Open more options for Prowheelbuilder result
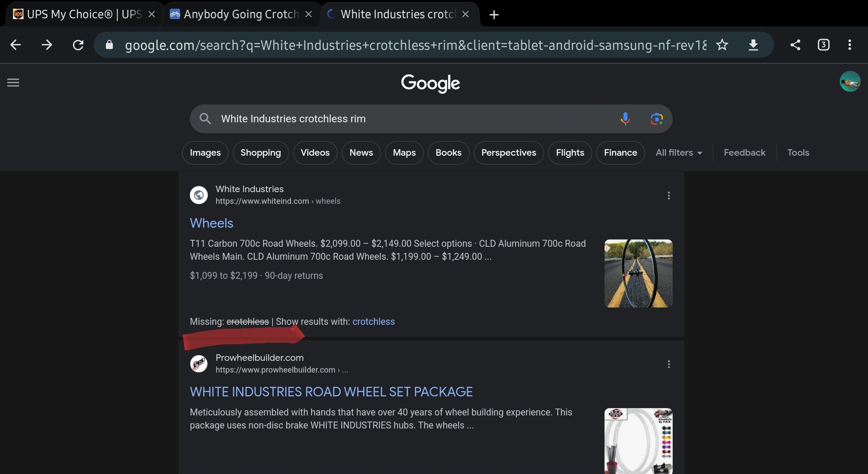868x474 pixels. pyautogui.click(x=669, y=364)
